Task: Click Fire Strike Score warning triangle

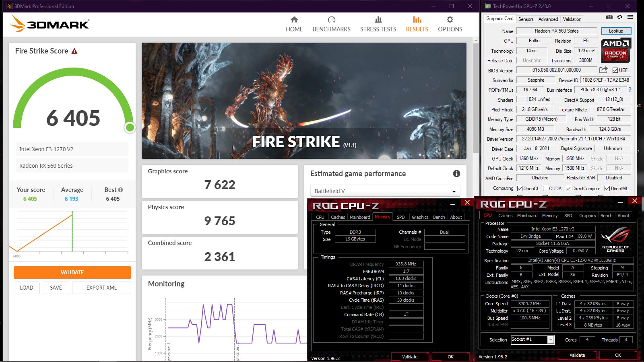Action: tap(74, 51)
